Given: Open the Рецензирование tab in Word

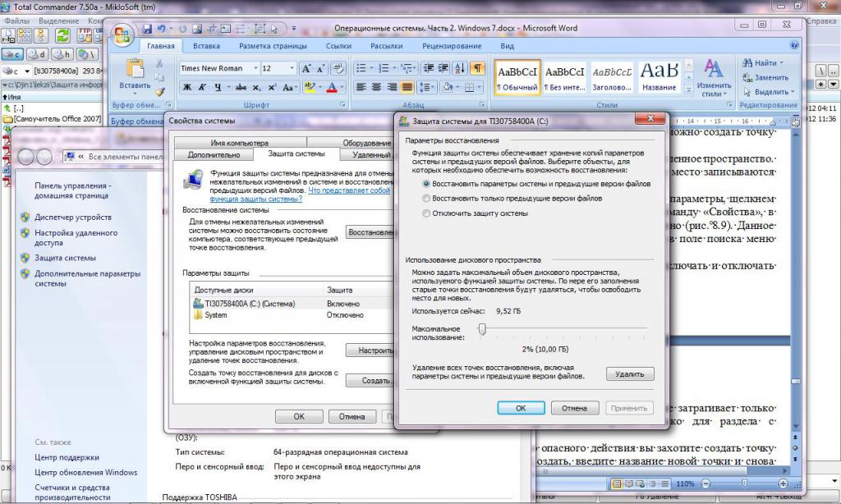Looking at the screenshot, I should 452,46.
